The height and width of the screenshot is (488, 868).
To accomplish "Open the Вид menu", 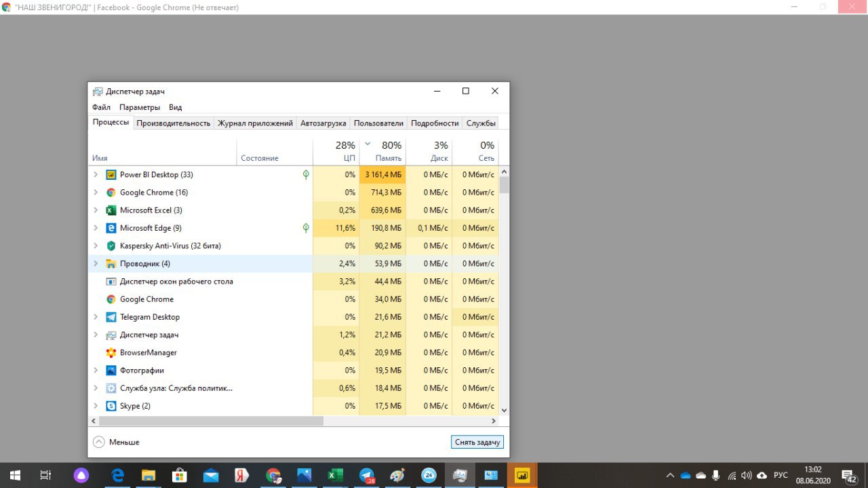I will [176, 107].
